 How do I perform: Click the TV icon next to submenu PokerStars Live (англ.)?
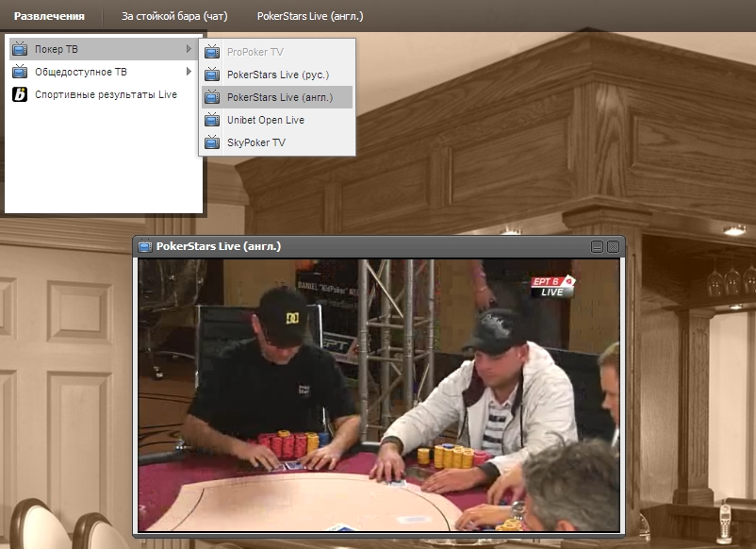pos(212,97)
